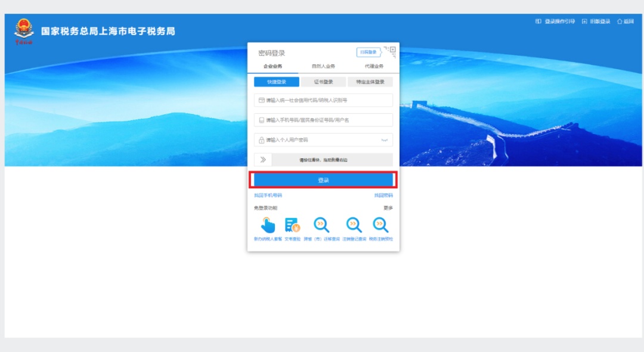Switch to the 自然人业务 tab
644x352 pixels.
[323, 66]
